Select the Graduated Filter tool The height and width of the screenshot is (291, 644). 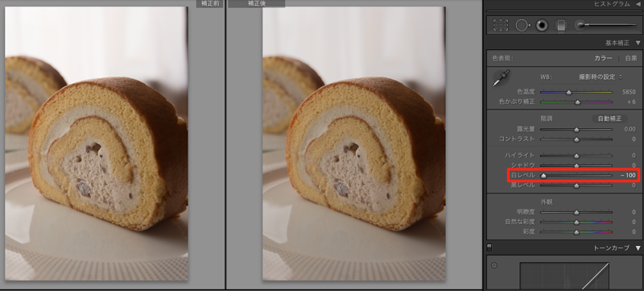tap(560, 26)
